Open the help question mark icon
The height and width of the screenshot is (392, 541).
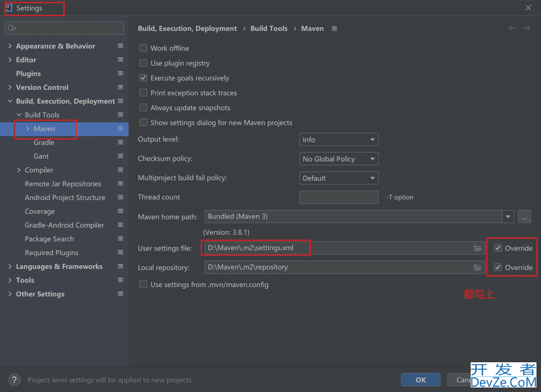14,380
